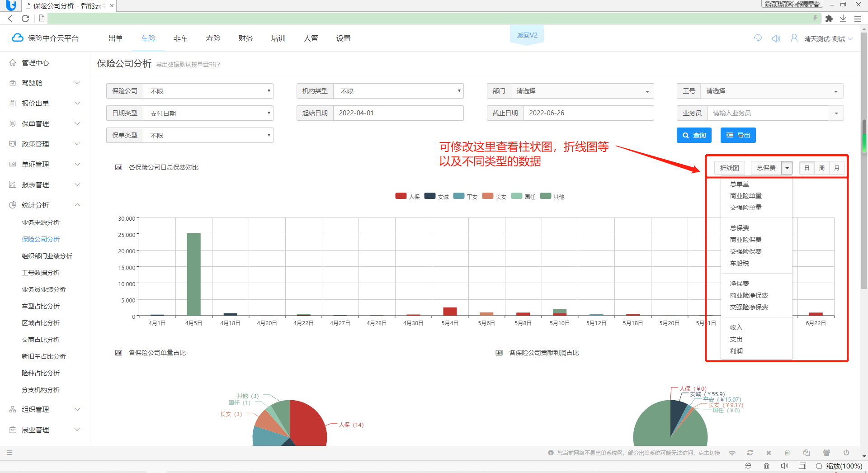Click the 管理中心 home icon
868x473 pixels.
(13, 62)
